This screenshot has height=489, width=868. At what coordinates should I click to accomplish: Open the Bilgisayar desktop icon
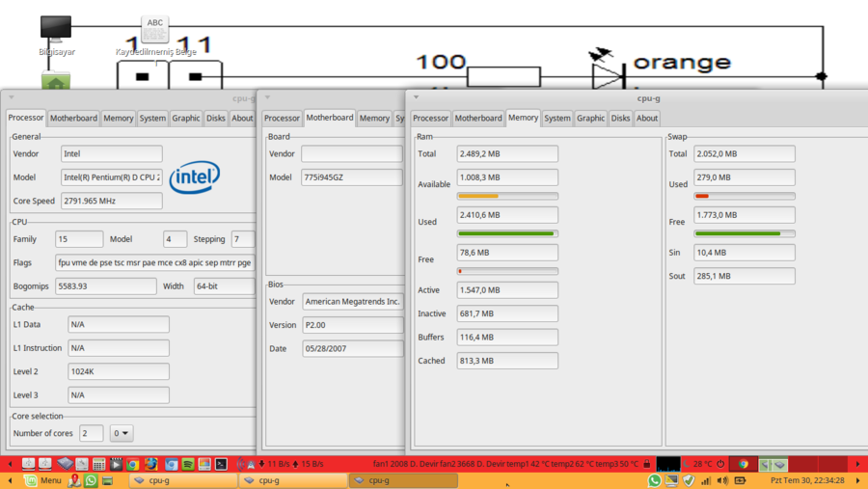(55, 29)
